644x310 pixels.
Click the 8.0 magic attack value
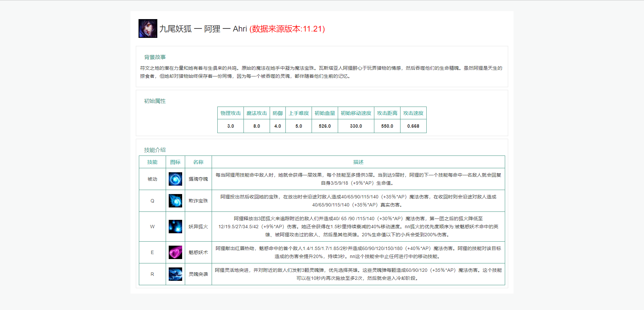click(257, 126)
